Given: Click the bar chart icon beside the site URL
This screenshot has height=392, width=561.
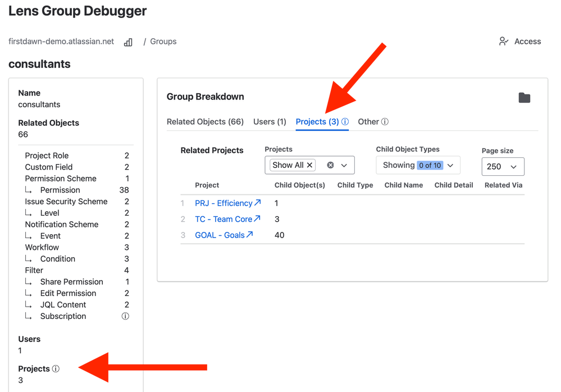Looking at the screenshot, I should pos(128,42).
